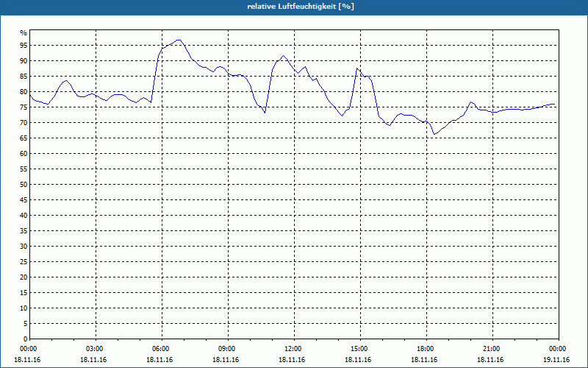This screenshot has width=588, height=368.
Task: Click the 00:00 time label above 19.11.16
Action: point(557,349)
